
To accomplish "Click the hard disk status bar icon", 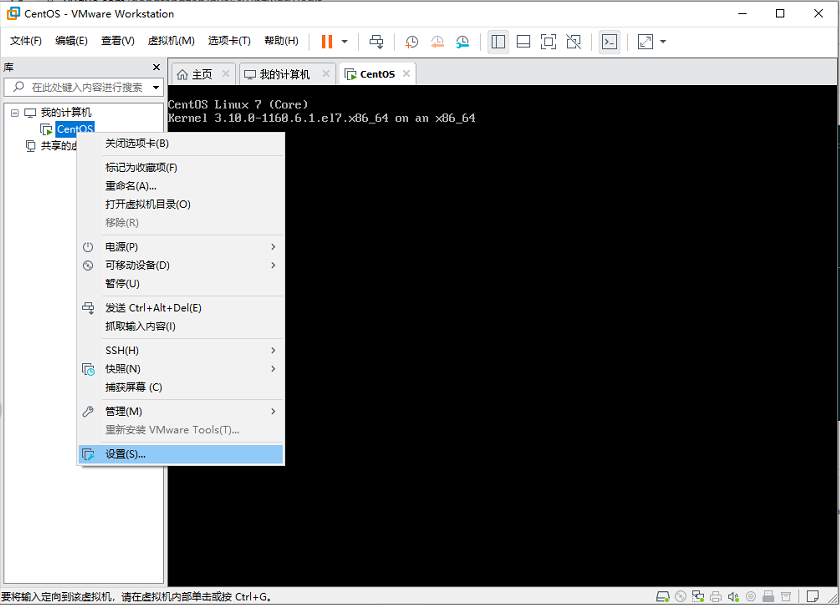I will coord(663,596).
